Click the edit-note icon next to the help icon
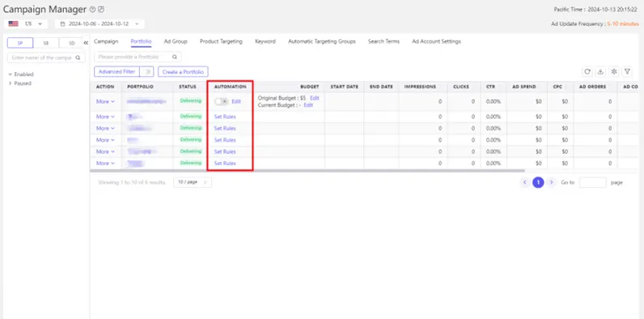The image size is (644, 319). click(101, 10)
